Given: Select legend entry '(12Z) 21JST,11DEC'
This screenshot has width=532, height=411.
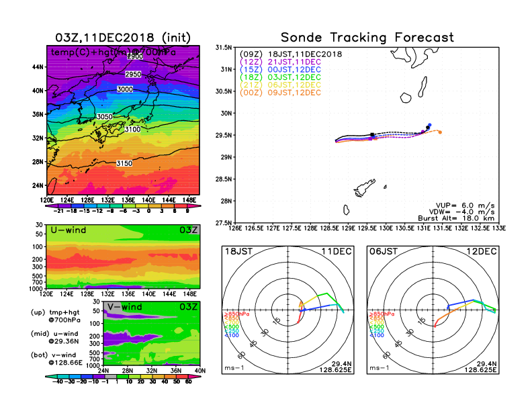Looking at the screenshot, I should (x=280, y=62).
